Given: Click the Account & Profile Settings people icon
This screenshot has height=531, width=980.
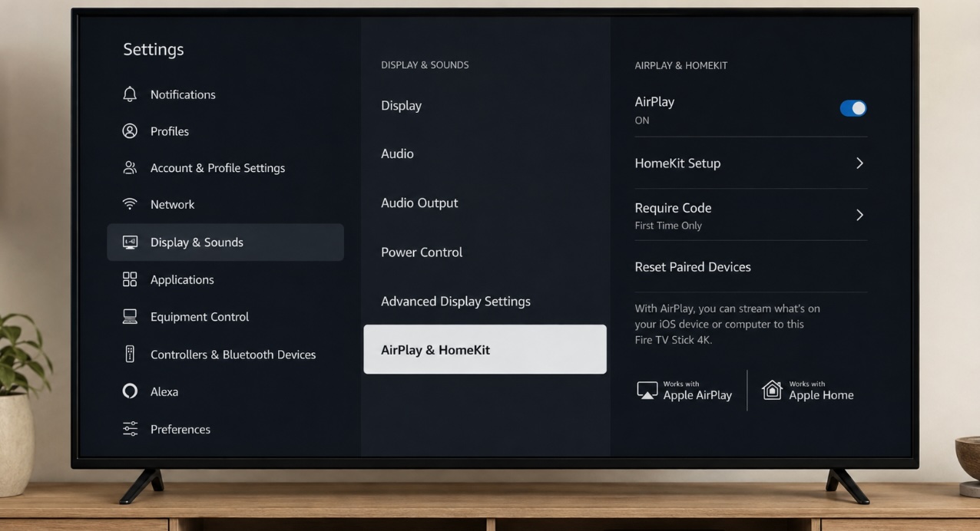Looking at the screenshot, I should pos(130,168).
